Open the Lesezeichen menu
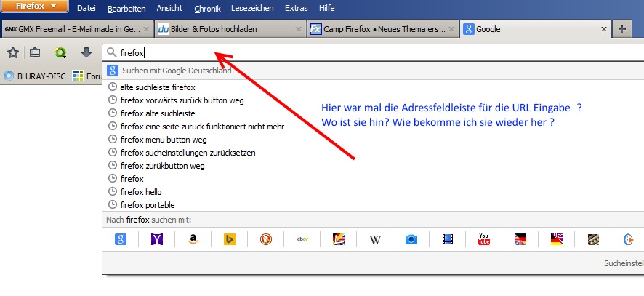Image resolution: width=644 pixels, height=296 pixels. (253, 8)
